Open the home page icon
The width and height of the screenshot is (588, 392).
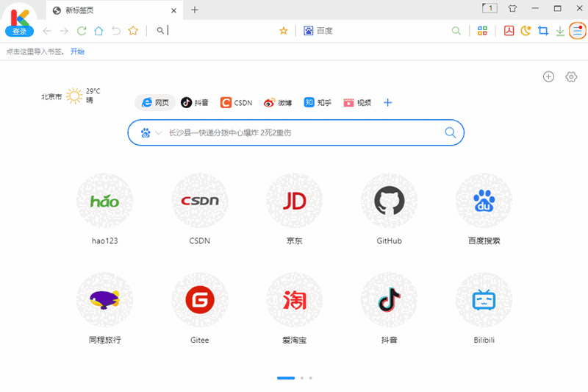tap(98, 31)
